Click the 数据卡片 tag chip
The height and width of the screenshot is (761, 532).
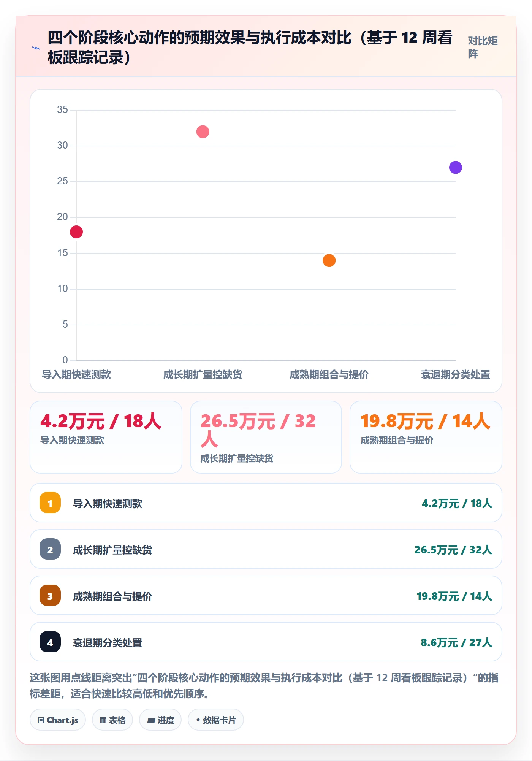point(216,720)
